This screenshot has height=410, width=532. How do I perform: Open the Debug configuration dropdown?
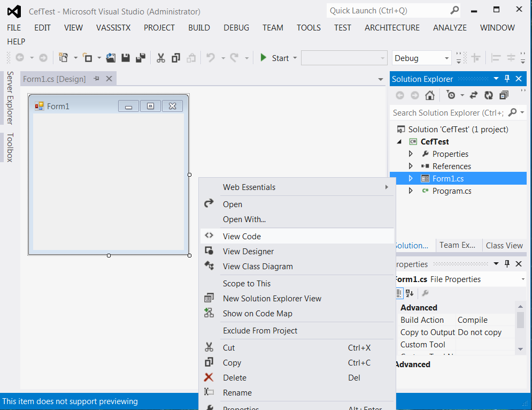point(422,57)
